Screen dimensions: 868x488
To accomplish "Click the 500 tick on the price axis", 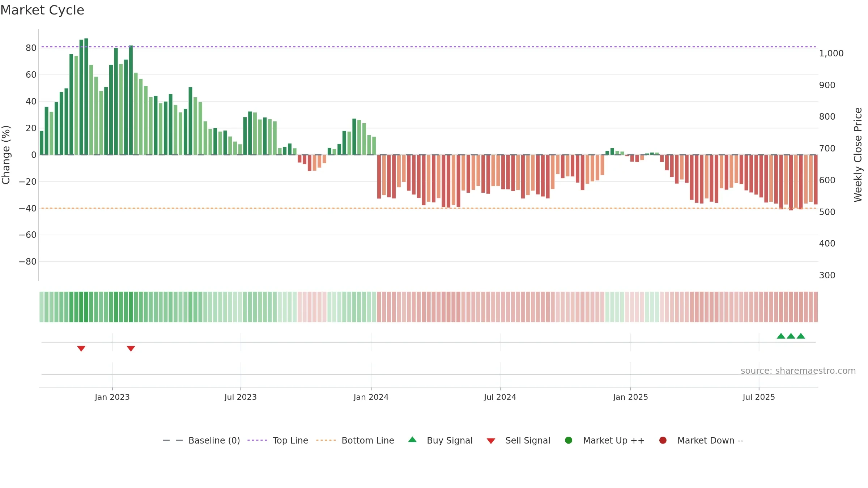I will [827, 212].
